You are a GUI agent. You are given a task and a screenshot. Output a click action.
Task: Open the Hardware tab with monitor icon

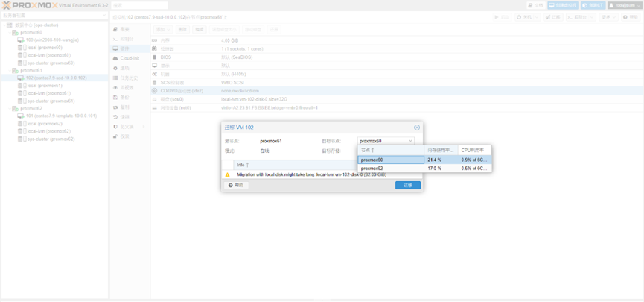pos(130,48)
